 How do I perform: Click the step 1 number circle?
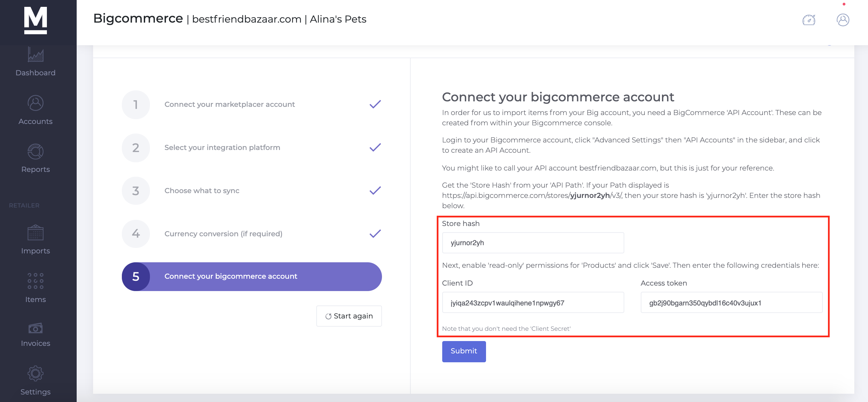click(136, 104)
